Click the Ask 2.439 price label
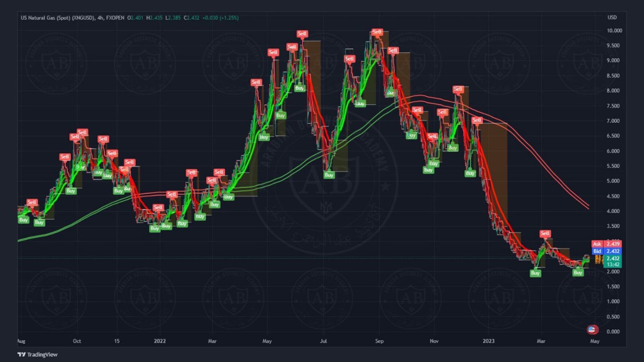The image size is (644, 362). click(x=606, y=244)
